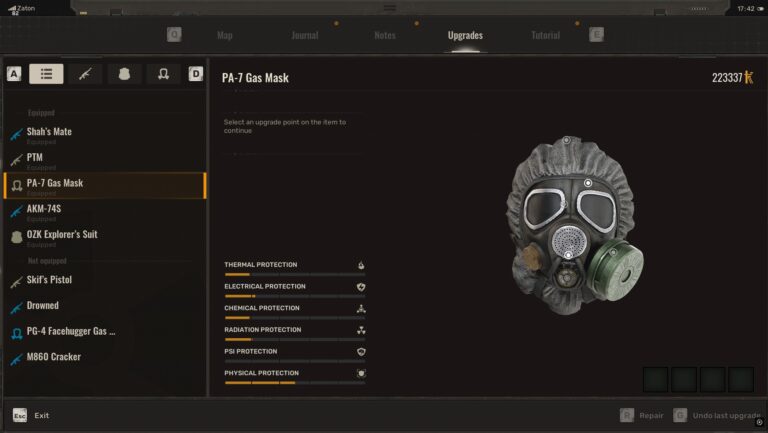Click the 17:42 clock display

click(746, 8)
